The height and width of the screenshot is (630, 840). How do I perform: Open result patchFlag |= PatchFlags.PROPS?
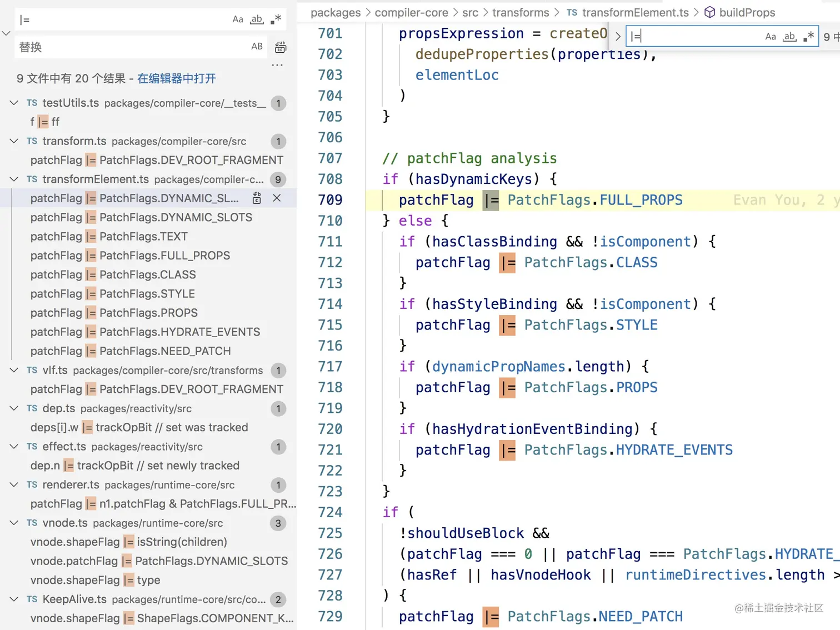pos(114,313)
